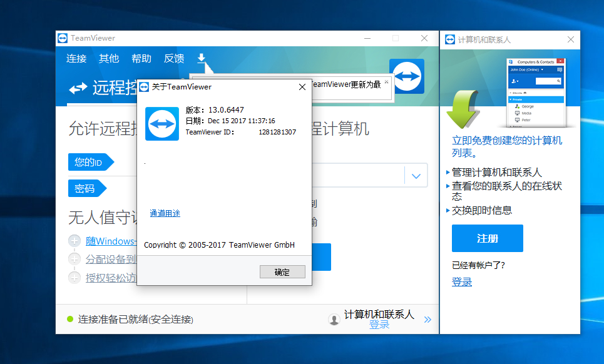Click the partner ID input field

click(x=358, y=176)
